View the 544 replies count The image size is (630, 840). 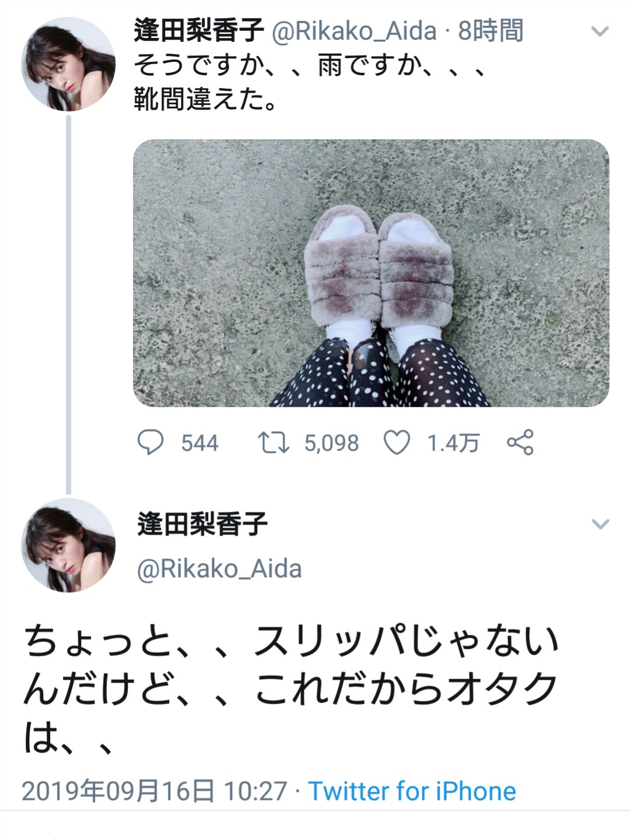[x=199, y=443]
